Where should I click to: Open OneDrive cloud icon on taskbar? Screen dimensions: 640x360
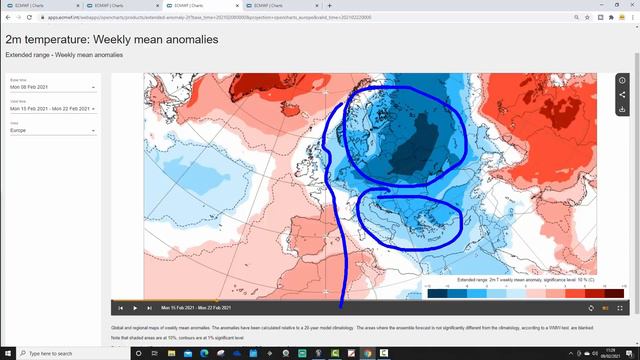coord(237,353)
